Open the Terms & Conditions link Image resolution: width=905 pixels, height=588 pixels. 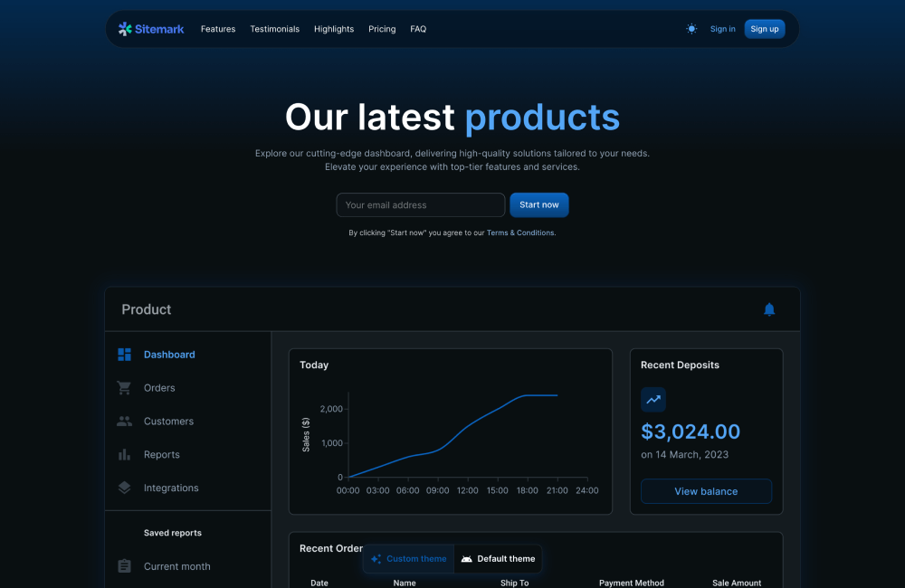pyautogui.click(x=520, y=233)
